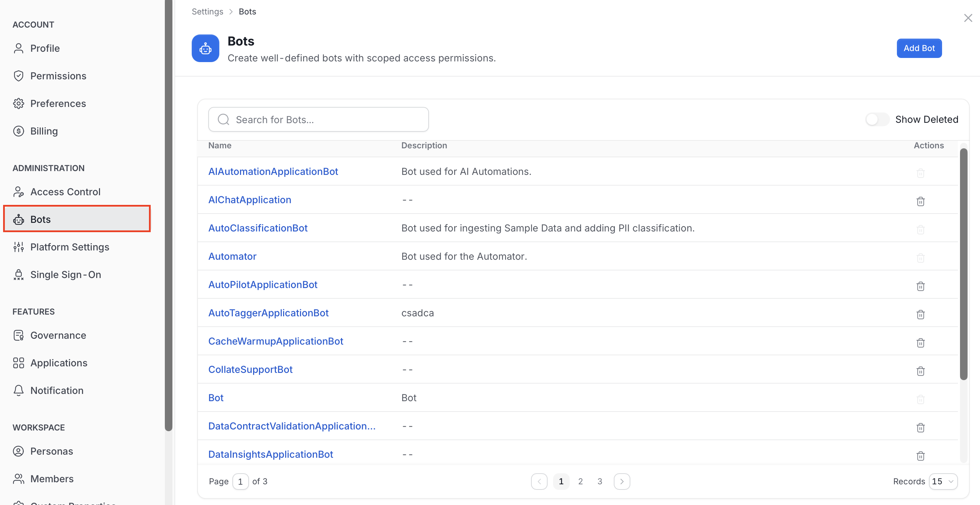Click trash icon for AutoTaggerApplicationBot
The height and width of the screenshot is (505, 980).
click(920, 314)
